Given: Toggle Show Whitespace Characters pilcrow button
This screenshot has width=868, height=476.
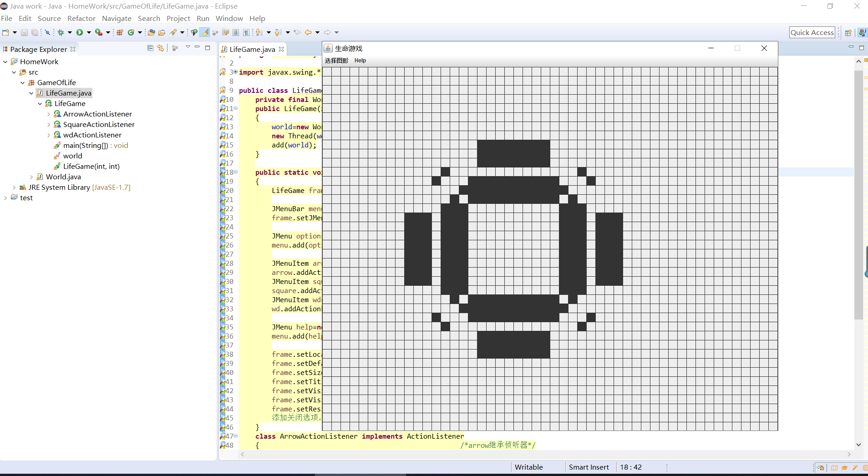Looking at the screenshot, I should click(x=246, y=32).
